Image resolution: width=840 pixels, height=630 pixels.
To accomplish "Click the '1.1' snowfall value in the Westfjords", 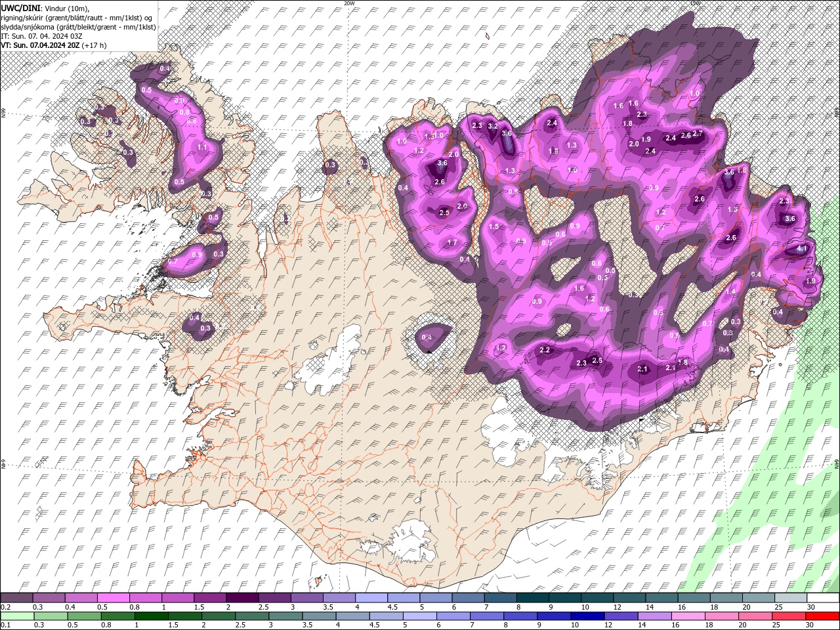I will pyautogui.click(x=202, y=148).
